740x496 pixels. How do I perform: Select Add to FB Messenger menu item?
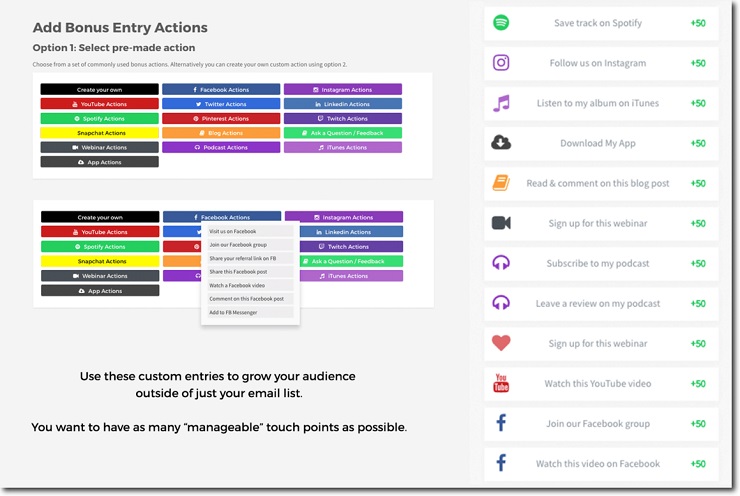tap(250, 312)
